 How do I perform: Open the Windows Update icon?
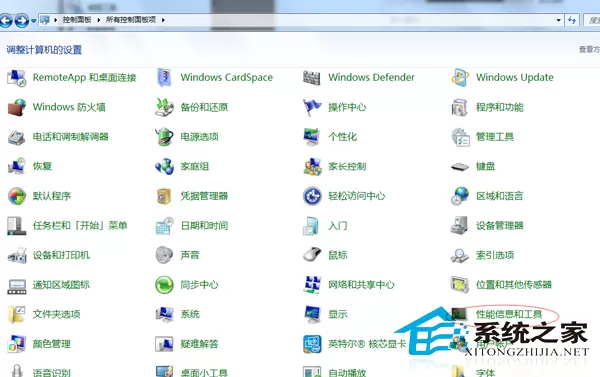[x=460, y=78]
